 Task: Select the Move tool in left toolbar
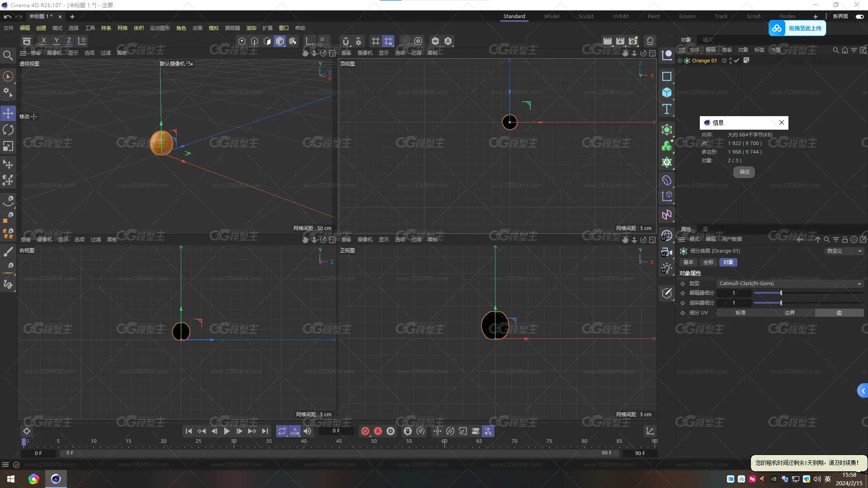pyautogui.click(x=8, y=113)
